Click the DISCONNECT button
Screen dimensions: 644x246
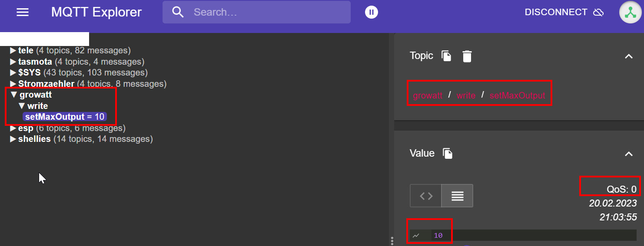click(564, 12)
